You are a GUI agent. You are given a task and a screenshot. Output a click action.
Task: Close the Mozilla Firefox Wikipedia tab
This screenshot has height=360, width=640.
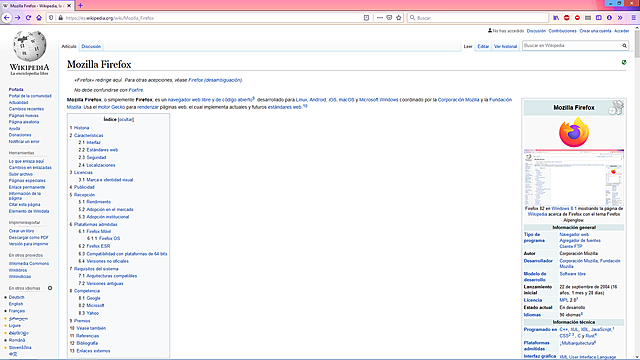(x=69, y=6)
